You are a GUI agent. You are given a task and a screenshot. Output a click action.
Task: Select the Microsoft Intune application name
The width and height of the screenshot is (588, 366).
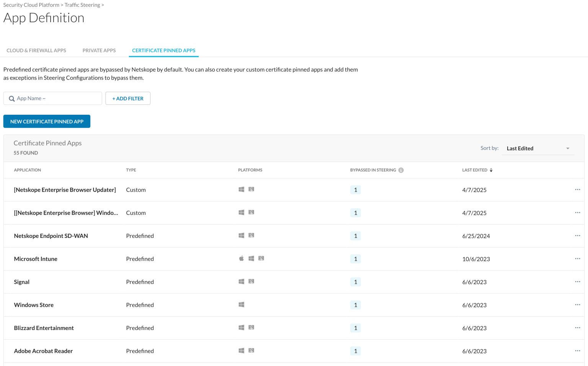(x=36, y=259)
